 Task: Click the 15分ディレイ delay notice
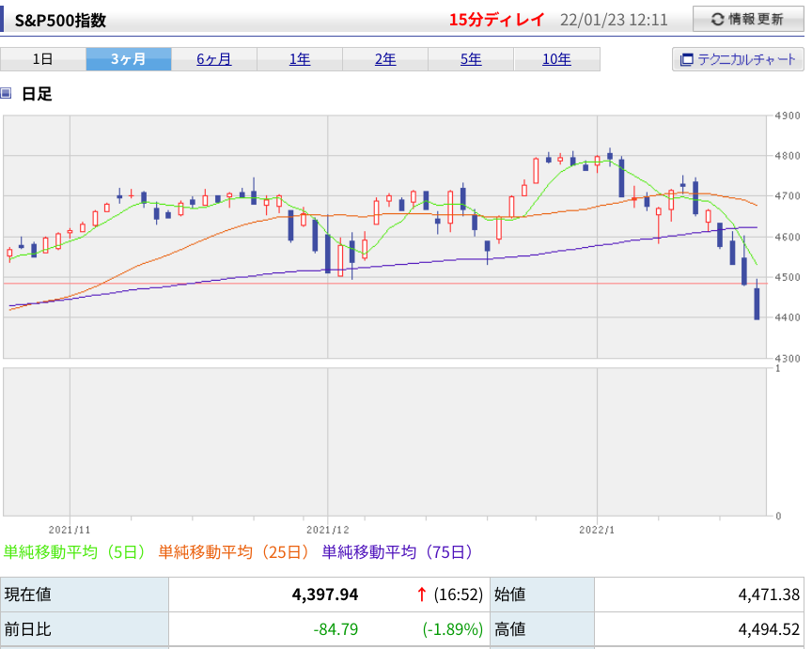(x=496, y=20)
